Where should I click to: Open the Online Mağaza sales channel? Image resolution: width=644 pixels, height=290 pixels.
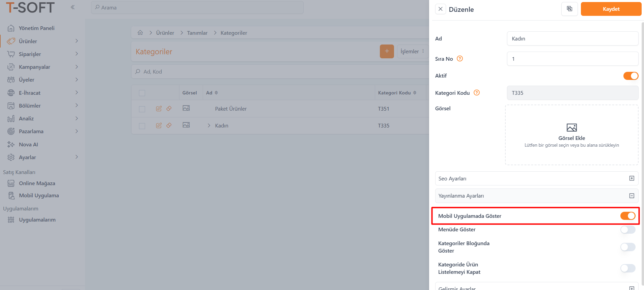pyautogui.click(x=37, y=183)
